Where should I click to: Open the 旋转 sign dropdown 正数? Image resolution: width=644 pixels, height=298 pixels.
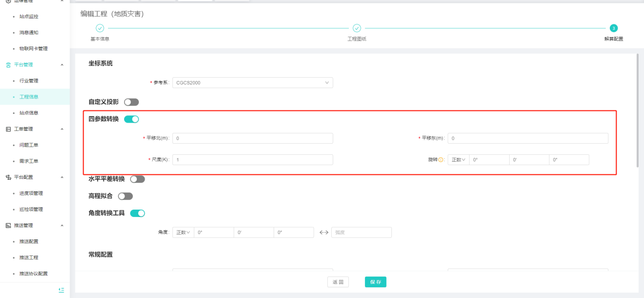pos(458,160)
